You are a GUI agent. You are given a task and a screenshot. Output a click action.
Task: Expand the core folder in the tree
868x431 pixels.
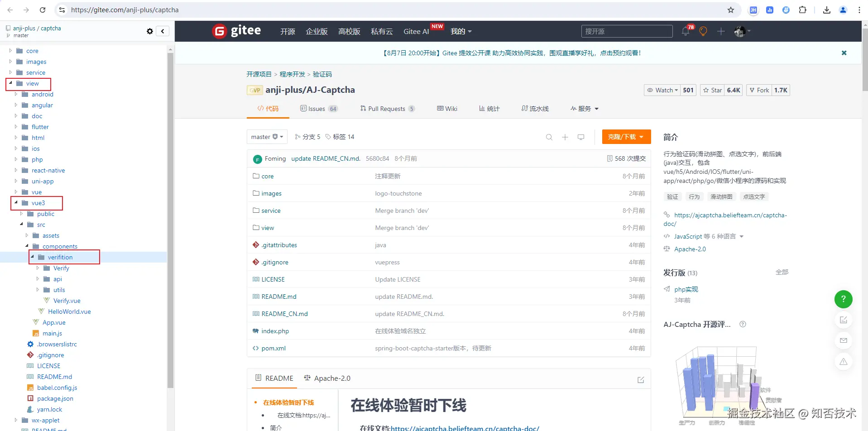coord(10,51)
